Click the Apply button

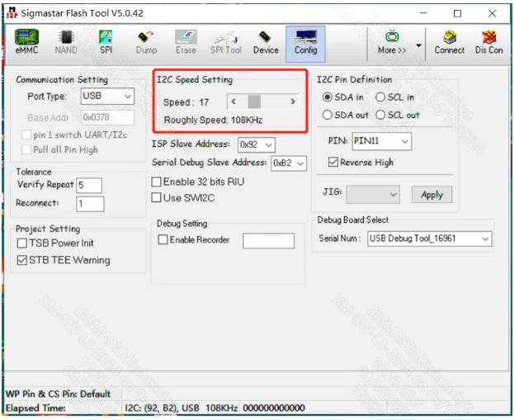pos(431,195)
